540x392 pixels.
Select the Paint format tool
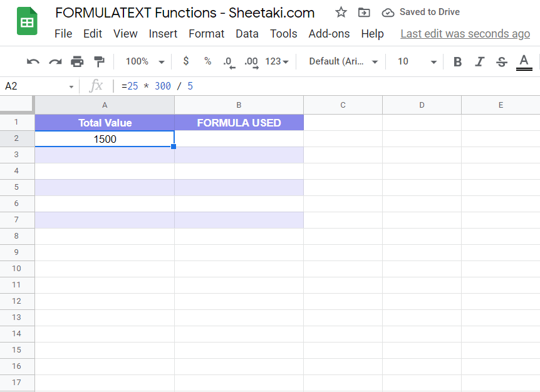pyautogui.click(x=99, y=61)
